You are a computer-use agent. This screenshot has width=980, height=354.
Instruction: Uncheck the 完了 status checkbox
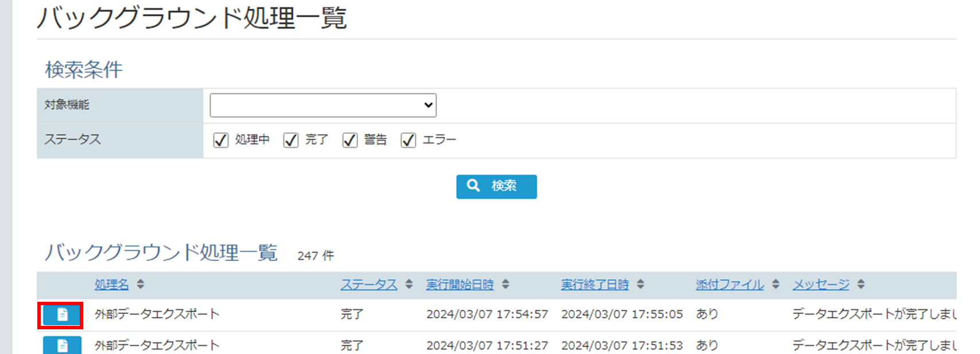tap(291, 140)
